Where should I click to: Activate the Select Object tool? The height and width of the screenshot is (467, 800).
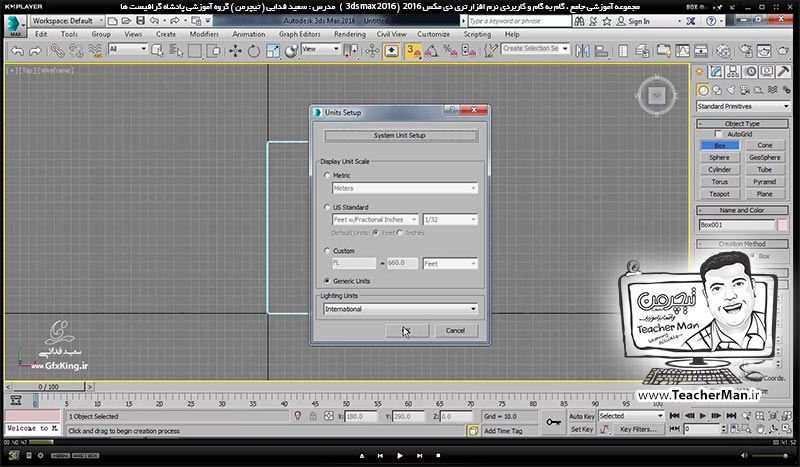click(x=157, y=51)
